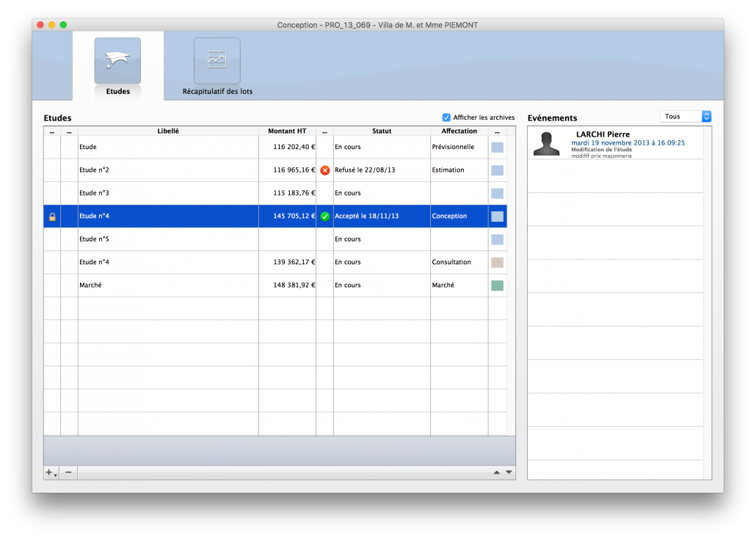Click color swatch on Etude n°2 row

click(497, 170)
